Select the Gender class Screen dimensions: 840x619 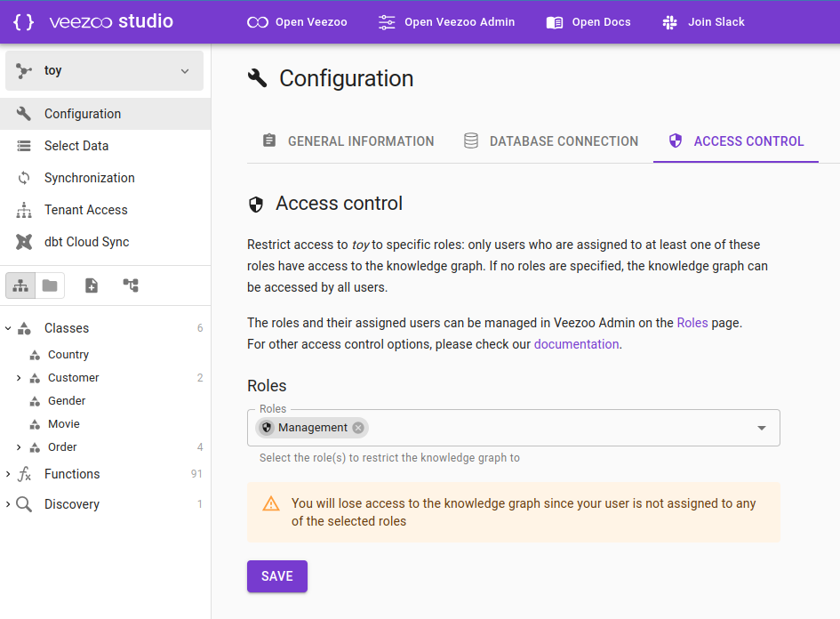click(67, 401)
